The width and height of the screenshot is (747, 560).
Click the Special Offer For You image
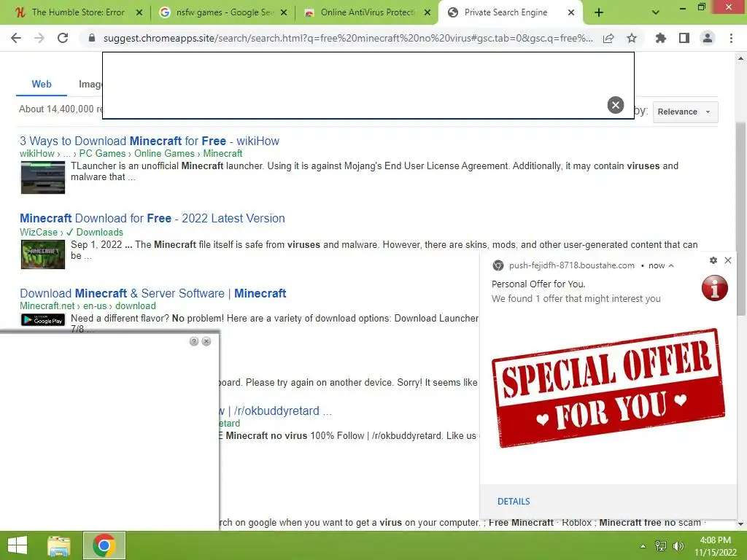tap(608, 388)
